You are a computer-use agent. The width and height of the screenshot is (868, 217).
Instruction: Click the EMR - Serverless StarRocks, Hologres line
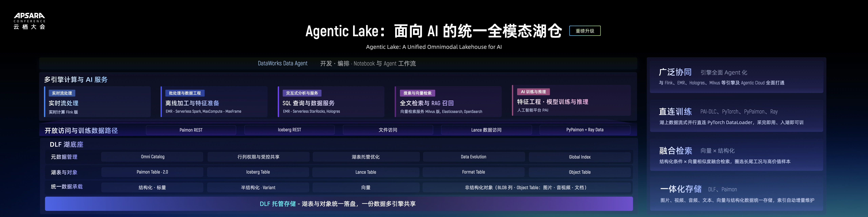point(311,112)
